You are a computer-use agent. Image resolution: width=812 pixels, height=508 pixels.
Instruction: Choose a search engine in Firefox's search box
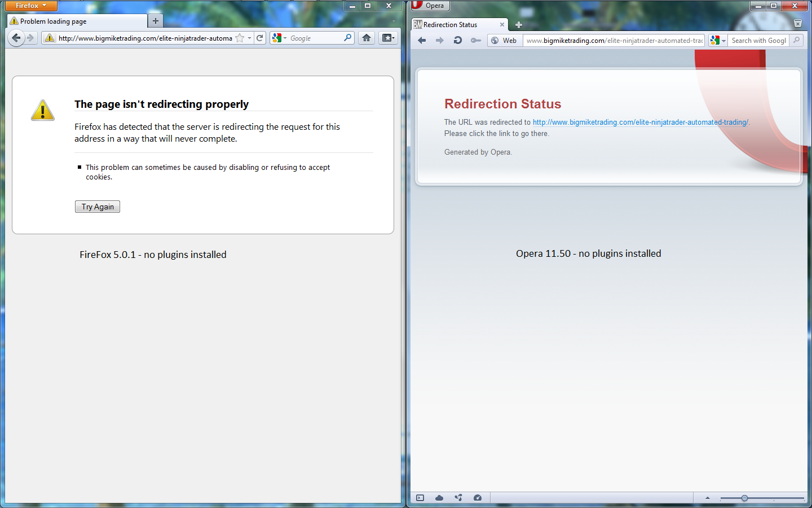279,38
